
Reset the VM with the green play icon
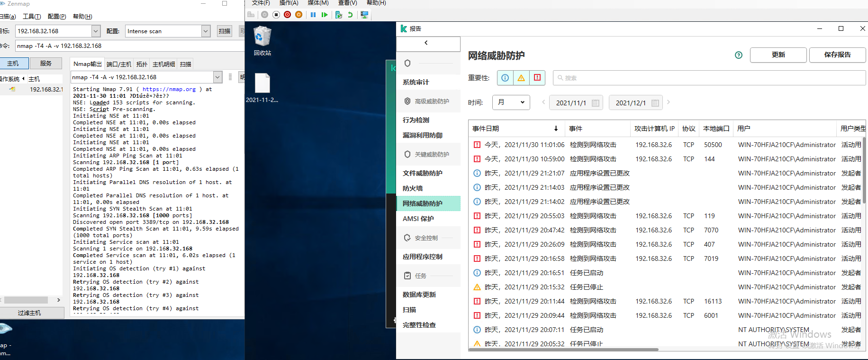(x=325, y=15)
